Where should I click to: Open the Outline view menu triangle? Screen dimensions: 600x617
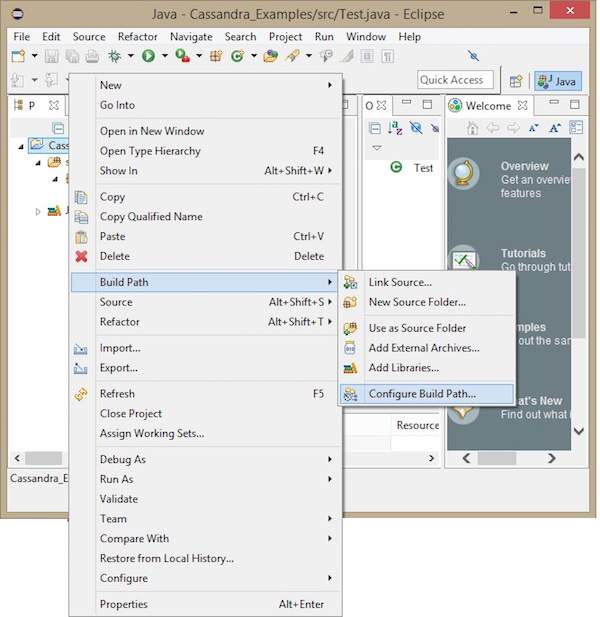(377, 148)
